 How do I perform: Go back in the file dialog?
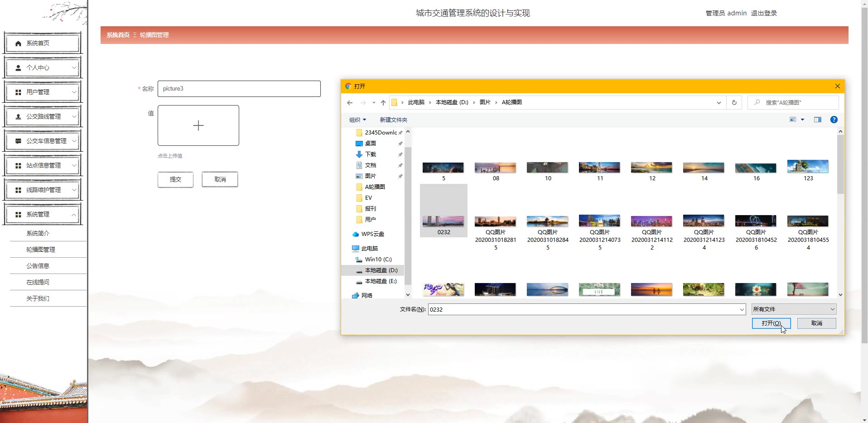pyautogui.click(x=350, y=103)
